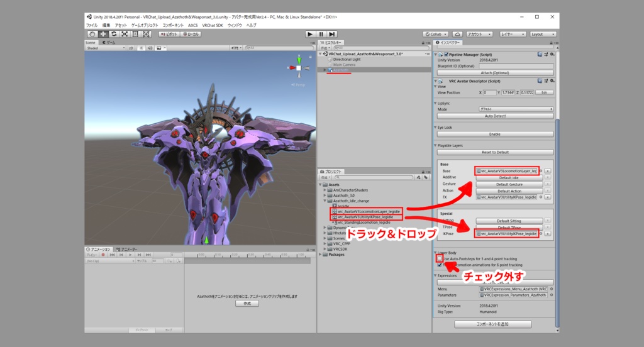Collapse the Eye Look section
Image resolution: width=644 pixels, height=347 pixels.
[x=435, y=128]
